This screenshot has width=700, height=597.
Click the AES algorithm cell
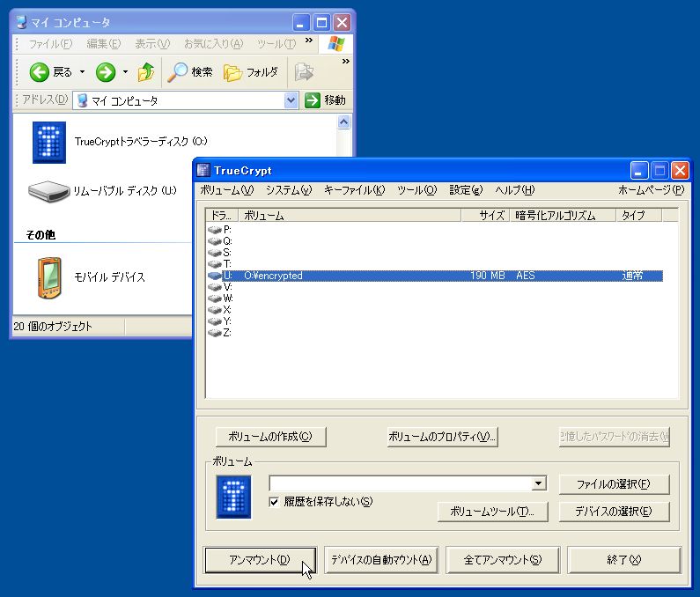click(526, 276)
